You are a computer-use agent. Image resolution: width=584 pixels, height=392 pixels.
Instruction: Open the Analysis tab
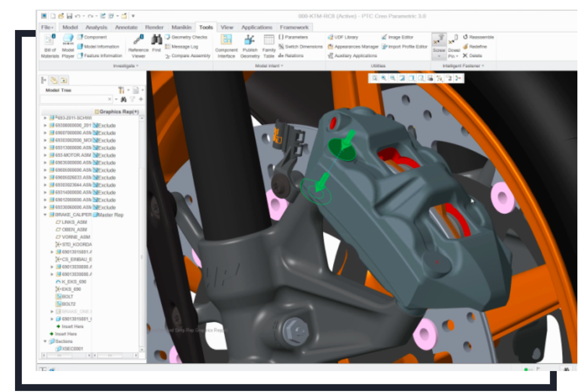point(96,27)
